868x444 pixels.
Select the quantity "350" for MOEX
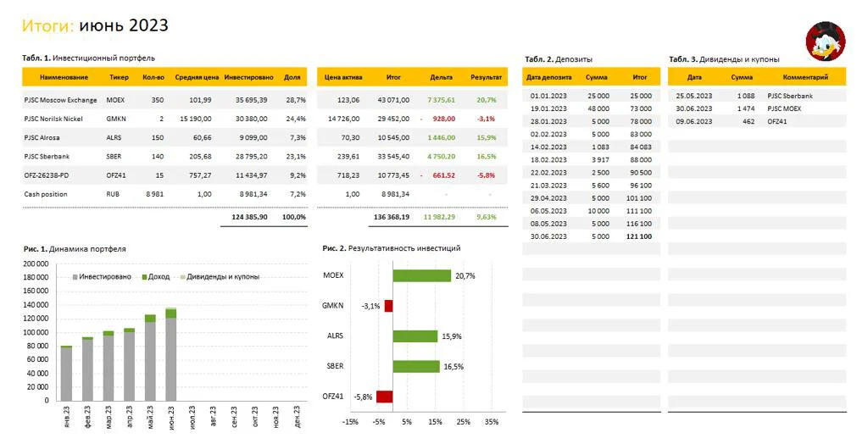click(x=157, y=100)
